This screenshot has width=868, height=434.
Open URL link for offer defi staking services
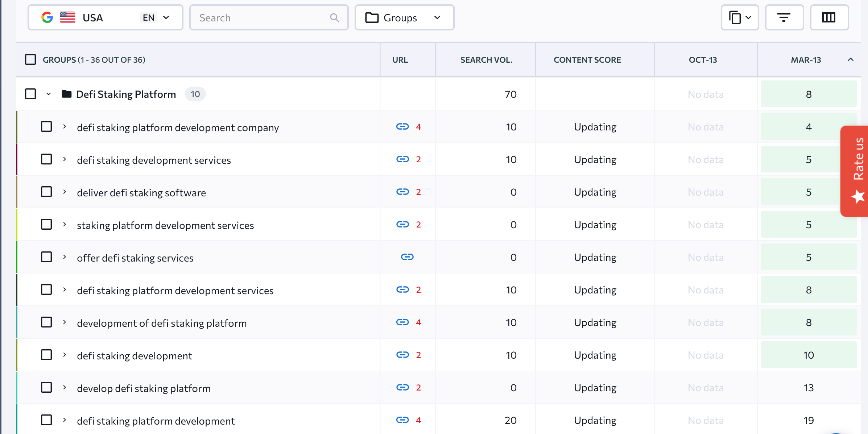click(x=407, y=257)
